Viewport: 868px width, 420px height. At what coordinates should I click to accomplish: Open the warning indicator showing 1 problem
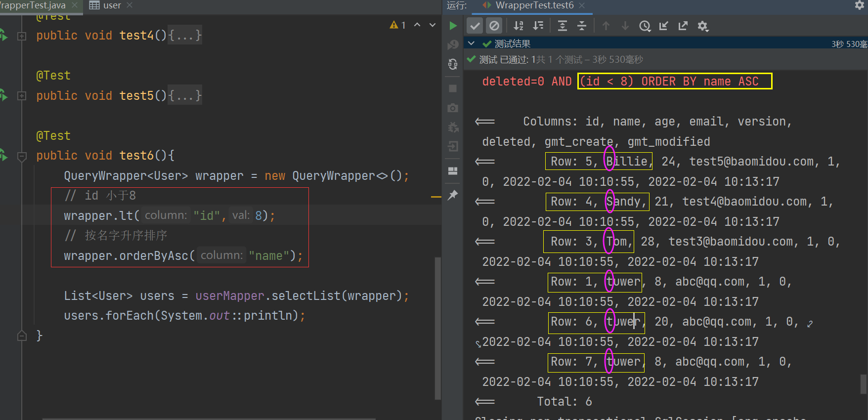coord(397,25)
